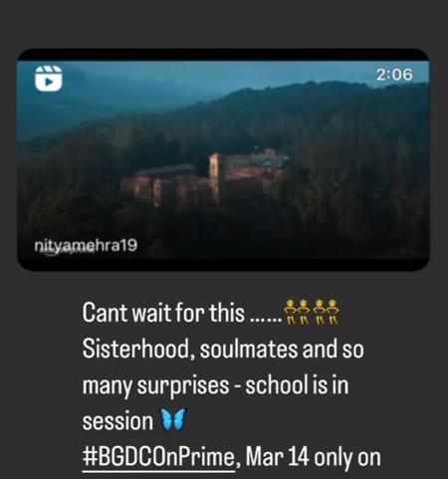The height and width of the screenshot is (479, 448).
Task: Tap the black bar at the bottom of the reel card
Action: [223, 265]
